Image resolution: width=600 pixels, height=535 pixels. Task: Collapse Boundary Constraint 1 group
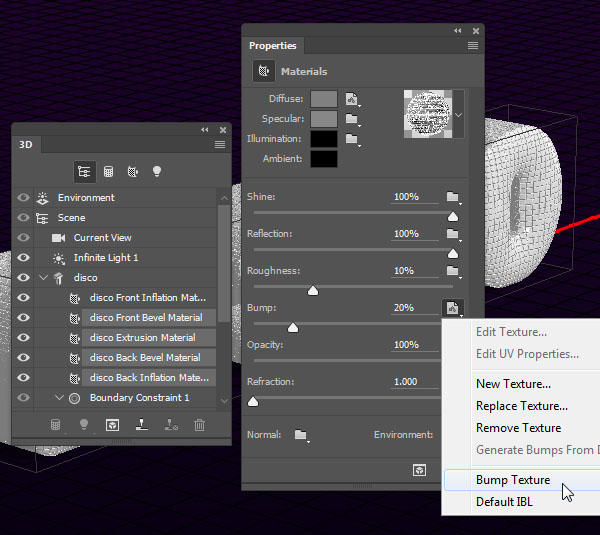pyautogui.click(x=59, y=398)
